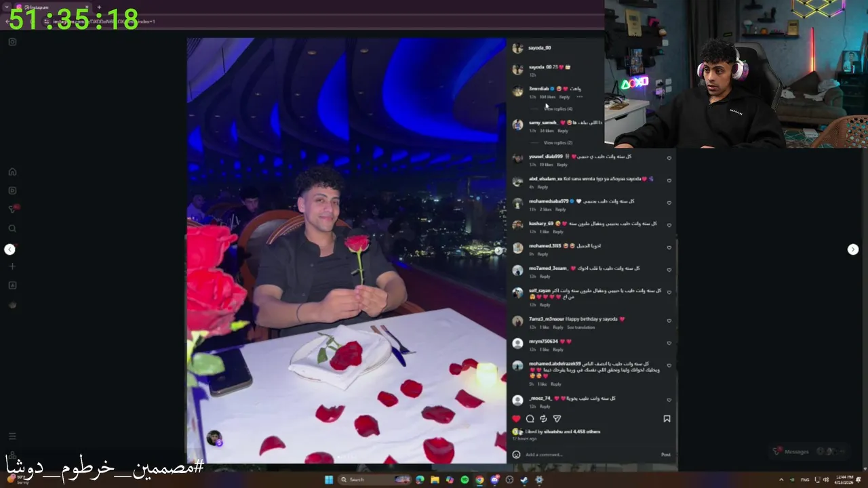Open more options on 3mrdiab's comment
This screenshot has width=868, height=488.
coord(579,97)
